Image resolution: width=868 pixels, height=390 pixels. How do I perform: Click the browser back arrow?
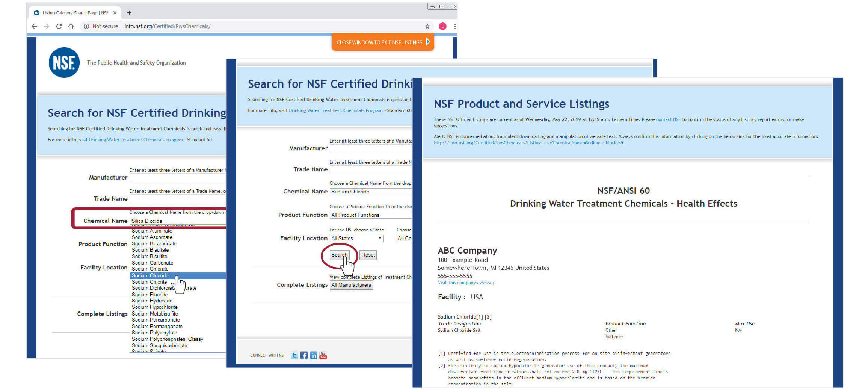click(x=34, y=26)
